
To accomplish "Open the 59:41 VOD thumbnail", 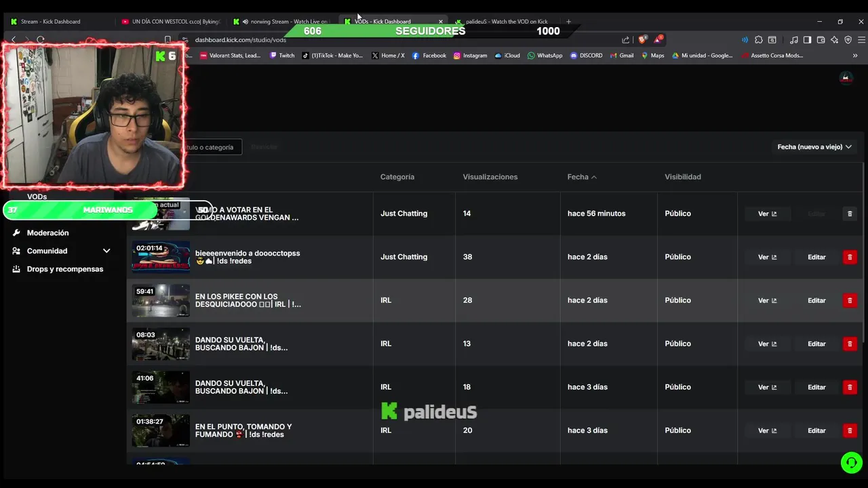I will pos(161,300).
